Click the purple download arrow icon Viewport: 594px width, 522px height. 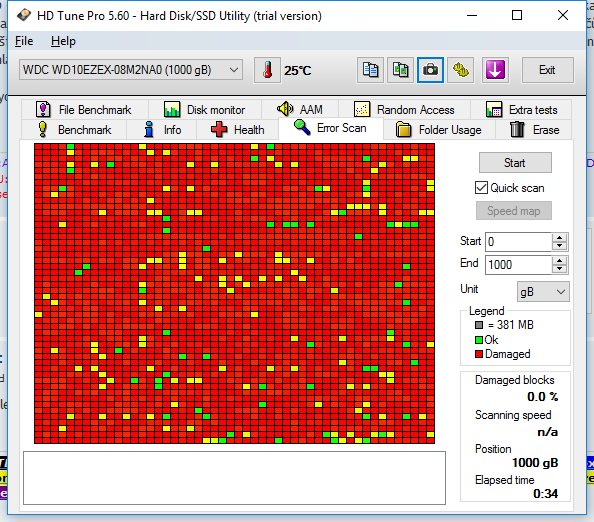click(495, 70)
